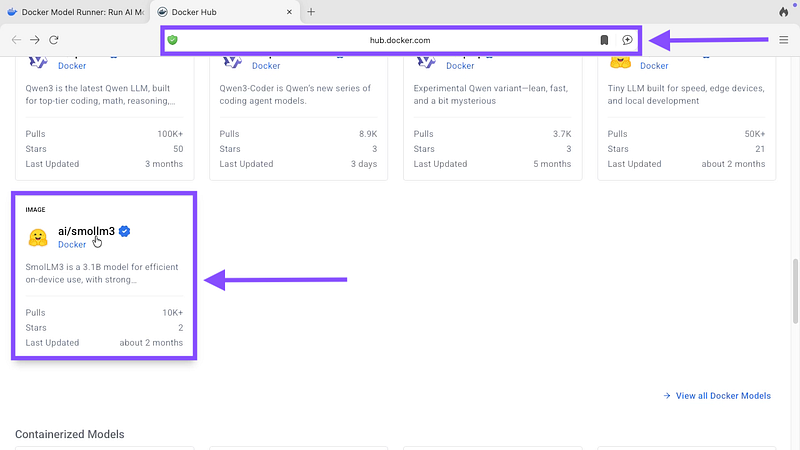Screen dimensions: 800x450
Task: Click the bookmark icon in address bar
Action: pyautogui.click(x=604, y=40)
